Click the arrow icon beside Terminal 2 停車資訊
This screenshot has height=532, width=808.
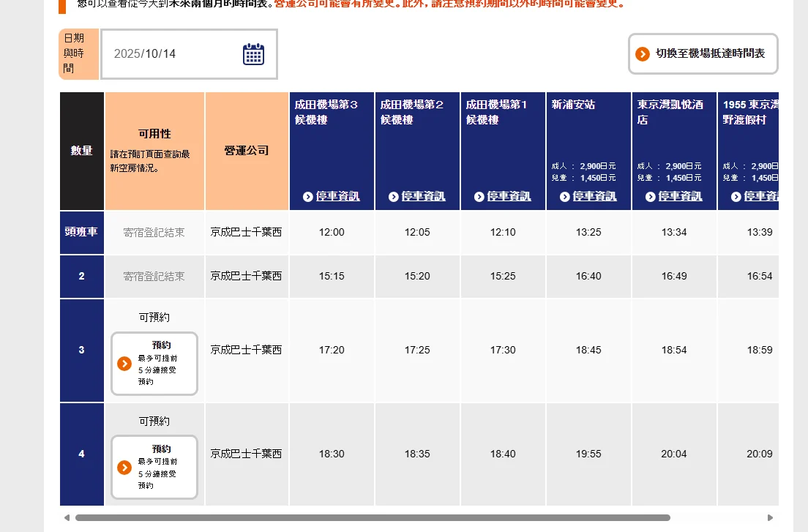point(393,197)
